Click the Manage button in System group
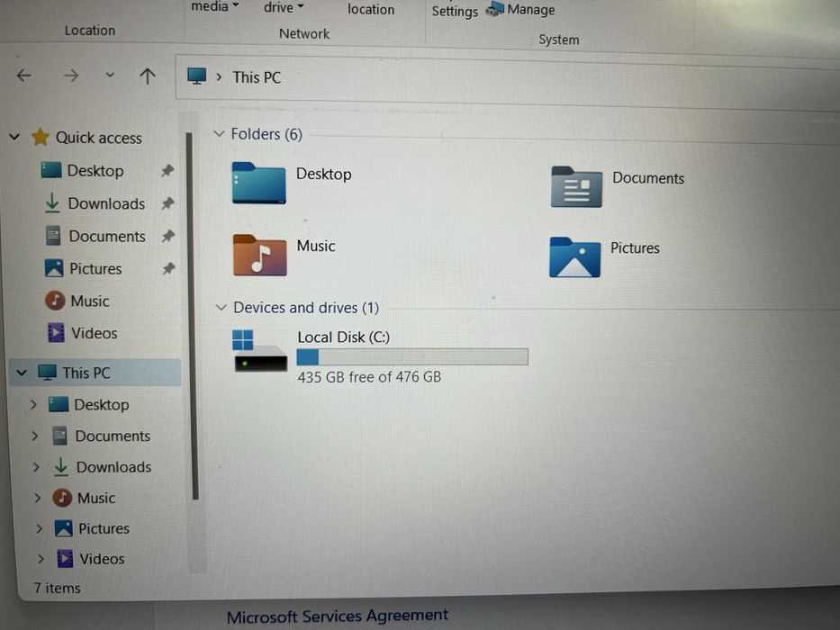 pos(520,10)
